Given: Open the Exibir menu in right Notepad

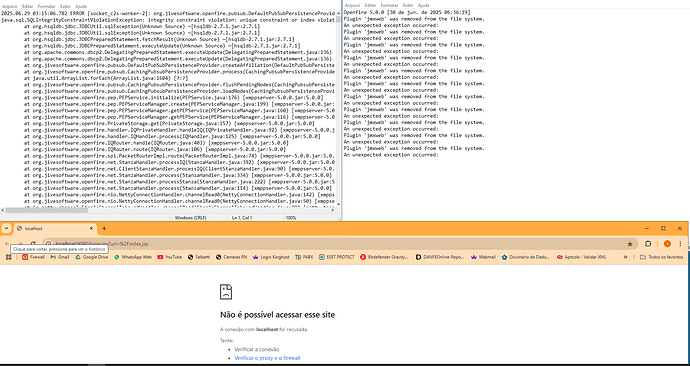Looking at the screenshot, I should click(x=408, y=5).
